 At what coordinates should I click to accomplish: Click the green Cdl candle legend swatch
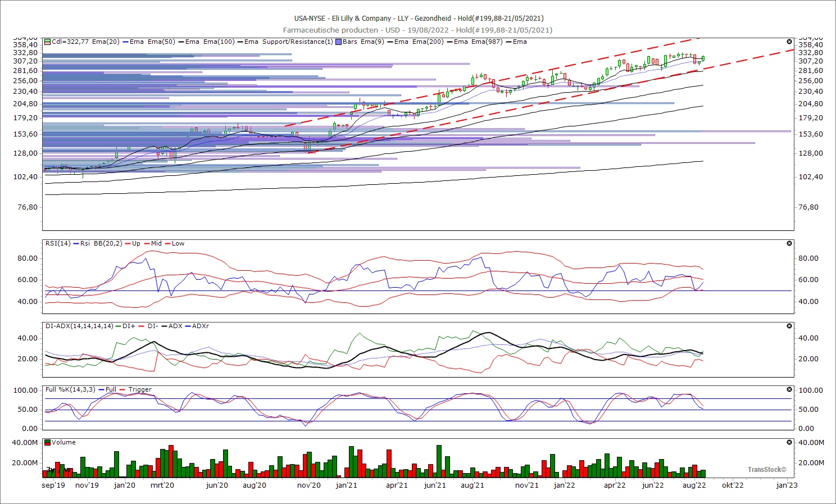coord(48,42)
